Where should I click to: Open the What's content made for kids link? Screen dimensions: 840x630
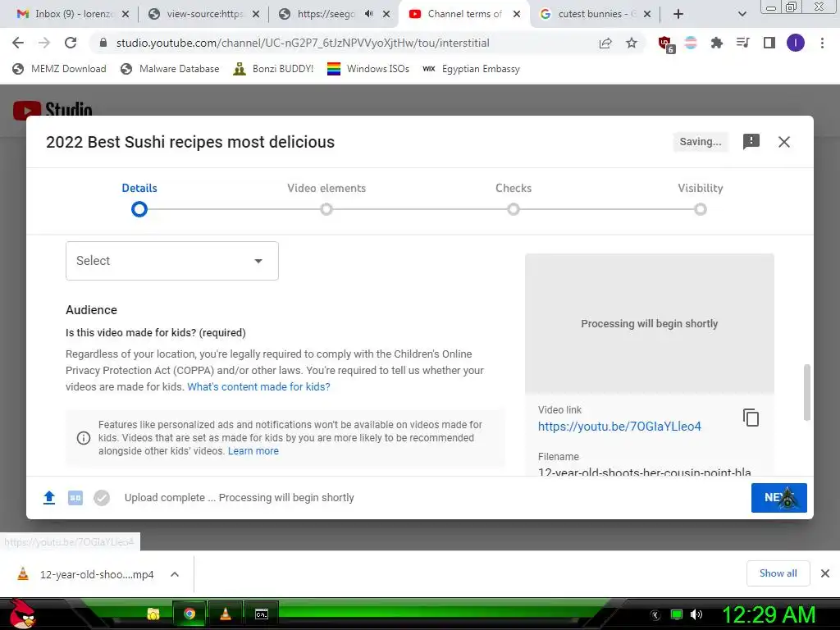click(258, 387)
